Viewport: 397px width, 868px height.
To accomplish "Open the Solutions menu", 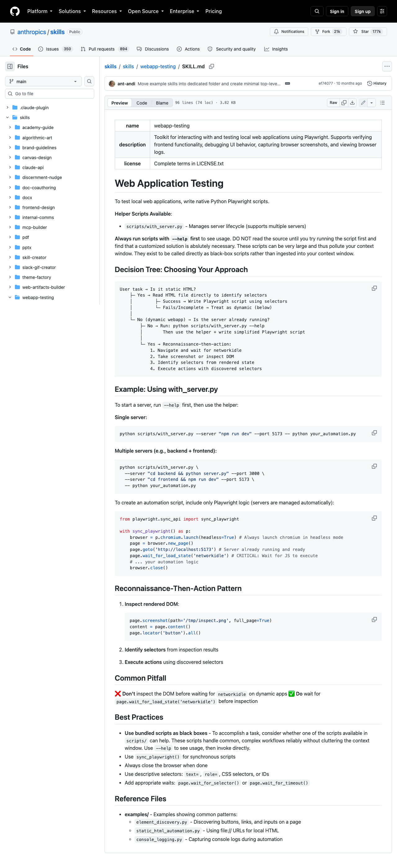I will click(72, 11).
